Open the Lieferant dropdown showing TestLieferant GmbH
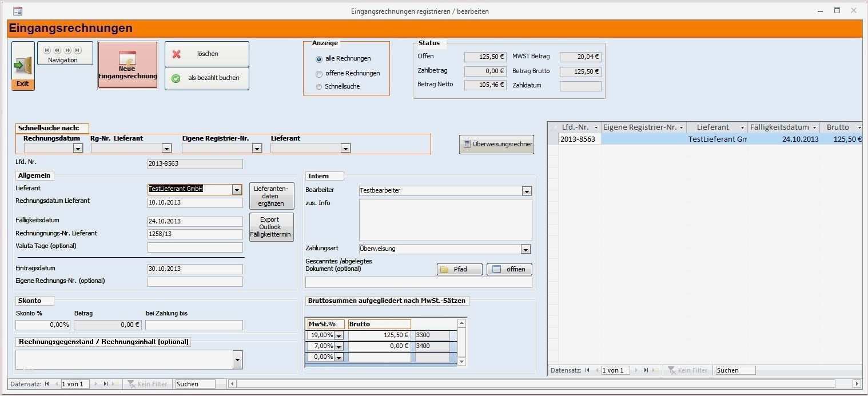 point(237,189)
